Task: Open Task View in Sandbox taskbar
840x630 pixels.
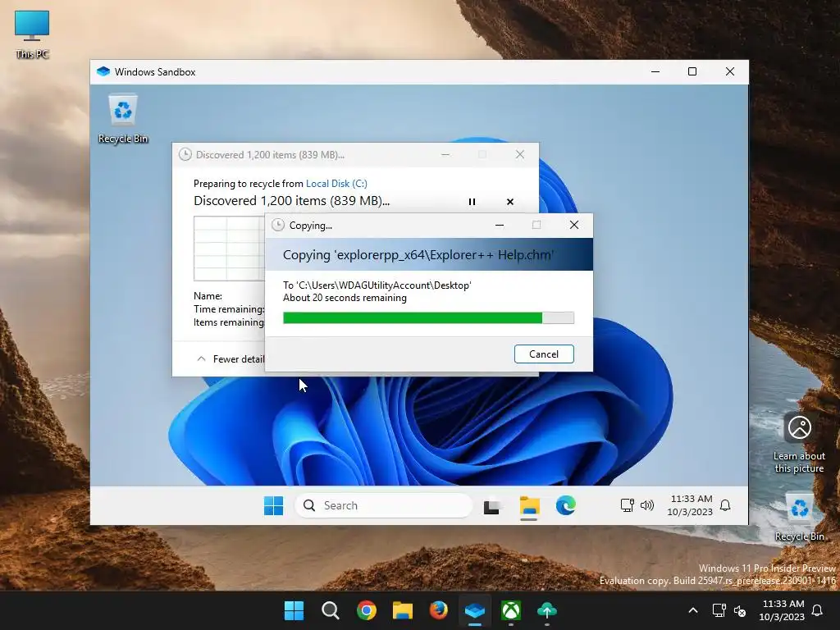Action: pyautogui.click(x=492, y=506)
